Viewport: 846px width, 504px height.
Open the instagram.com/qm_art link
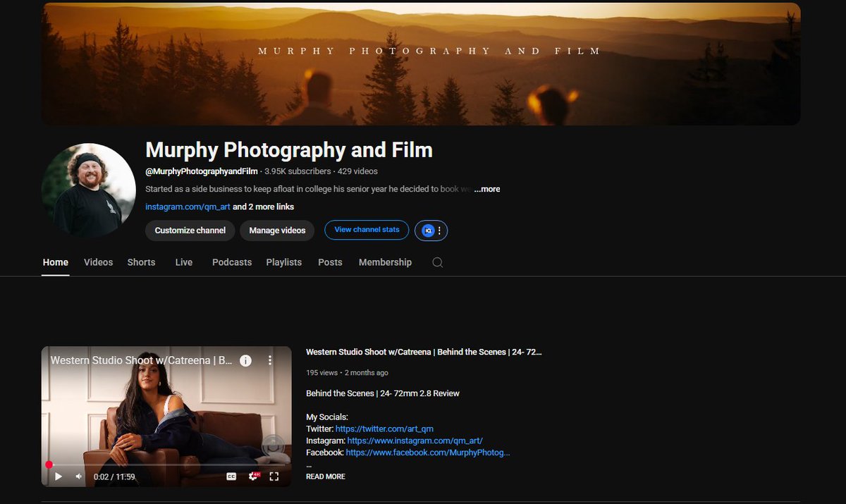pos(188,207)
